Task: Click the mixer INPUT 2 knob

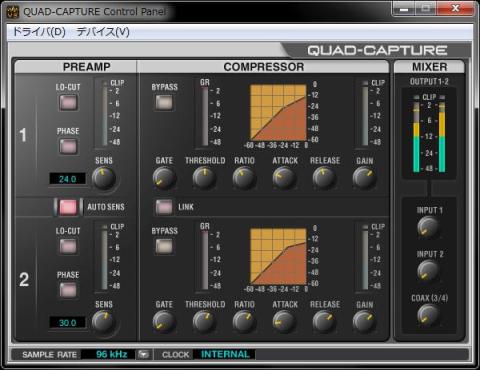Action: [428, 271]
